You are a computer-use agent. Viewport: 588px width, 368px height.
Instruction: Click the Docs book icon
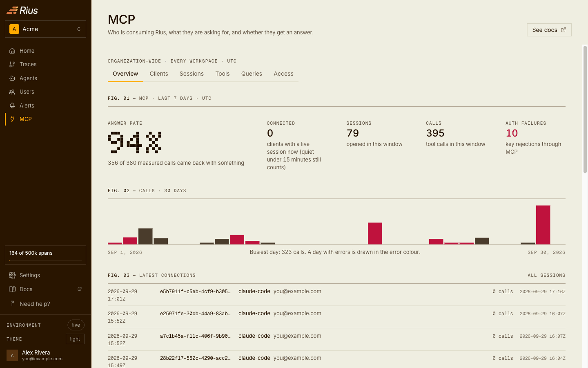(12, 289)
